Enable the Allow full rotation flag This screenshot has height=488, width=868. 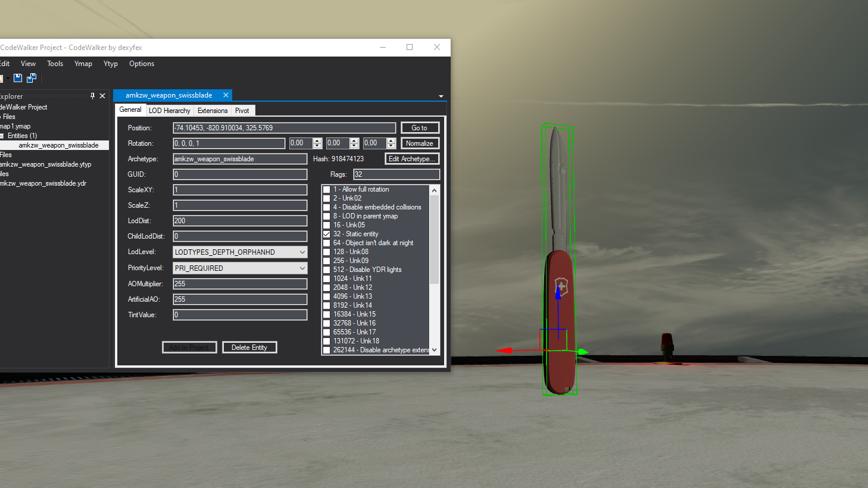coord(326,189)
